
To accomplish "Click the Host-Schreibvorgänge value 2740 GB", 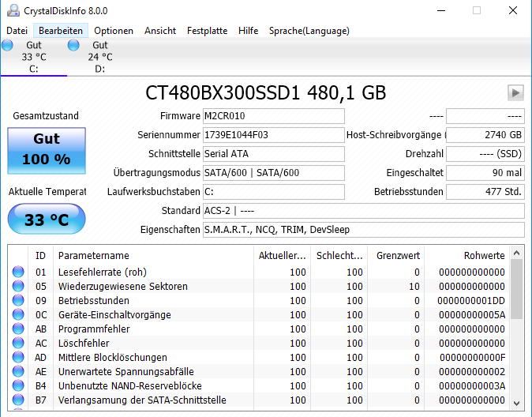I will point(485,135).
